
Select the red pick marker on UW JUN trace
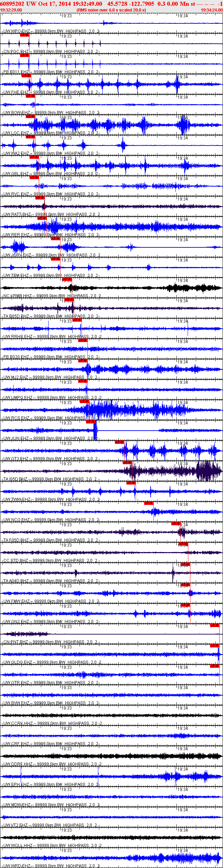click(90, 422)
